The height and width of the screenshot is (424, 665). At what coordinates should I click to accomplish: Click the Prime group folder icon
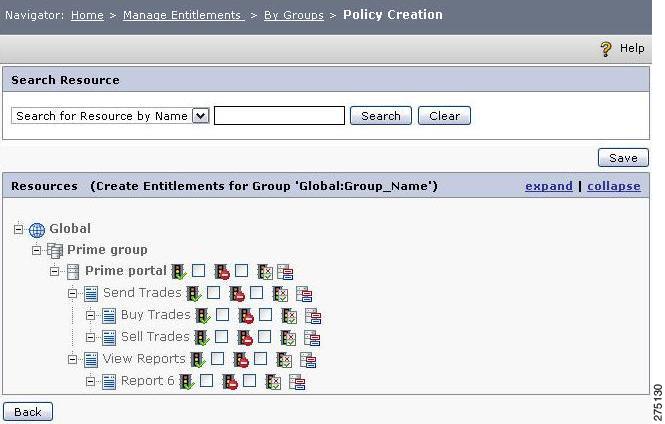point(55,251)
